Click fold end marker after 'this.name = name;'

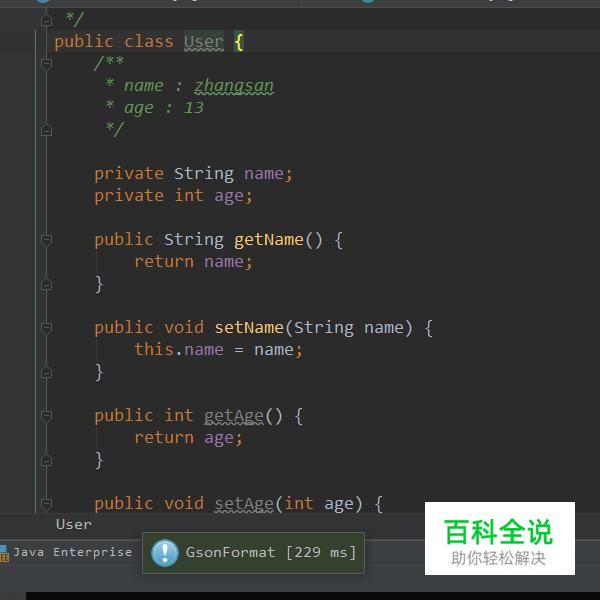[x=46, y=372]
